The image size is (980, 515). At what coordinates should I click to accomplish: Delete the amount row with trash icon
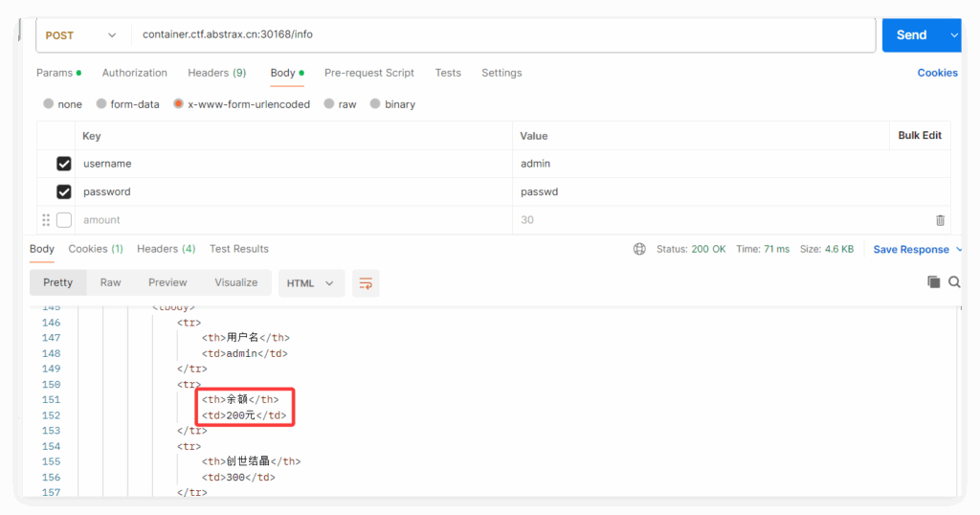click(x=940, y=220)
